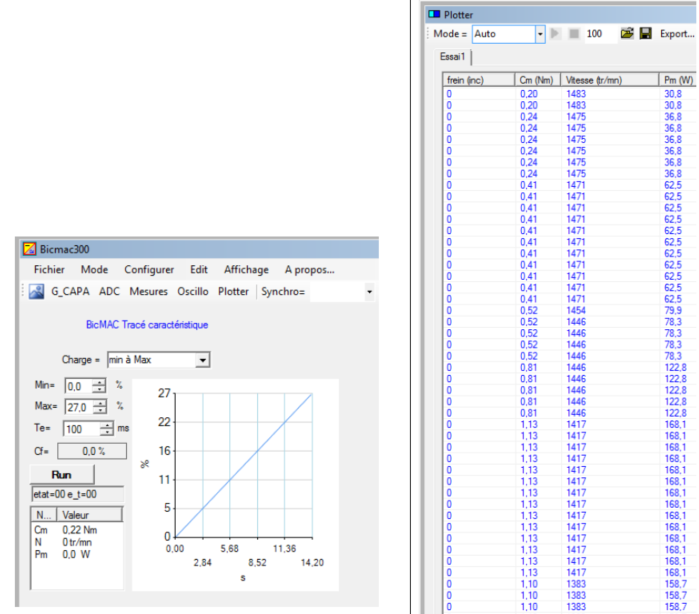Screen dimensions: 699x614
Task: Open the Mesures toolbar item
Action: click(148, 292)
